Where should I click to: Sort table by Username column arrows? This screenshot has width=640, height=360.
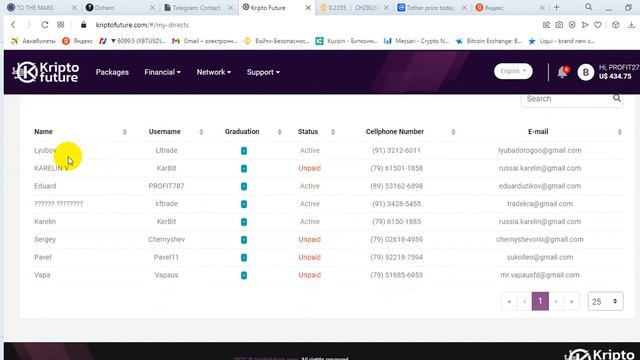(201, 132)
